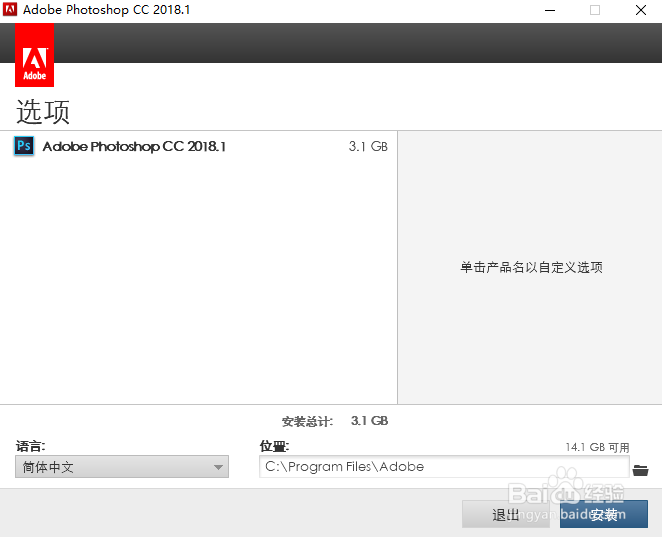The image size is (662, 537).
Task: Click the 退出 exit button
Action: (506, 514)
